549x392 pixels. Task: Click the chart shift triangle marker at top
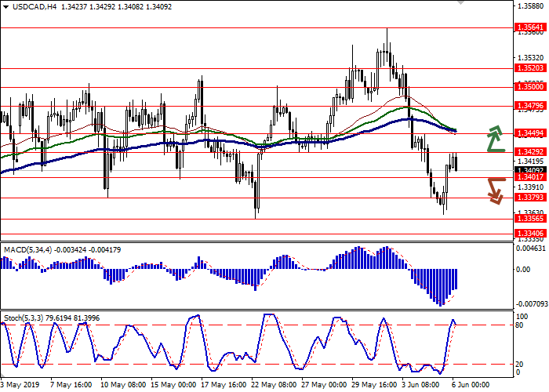(x=460, y=3)
